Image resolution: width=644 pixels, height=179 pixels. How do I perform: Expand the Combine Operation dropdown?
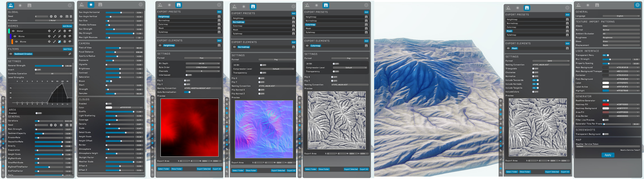(x=53, y=74)
